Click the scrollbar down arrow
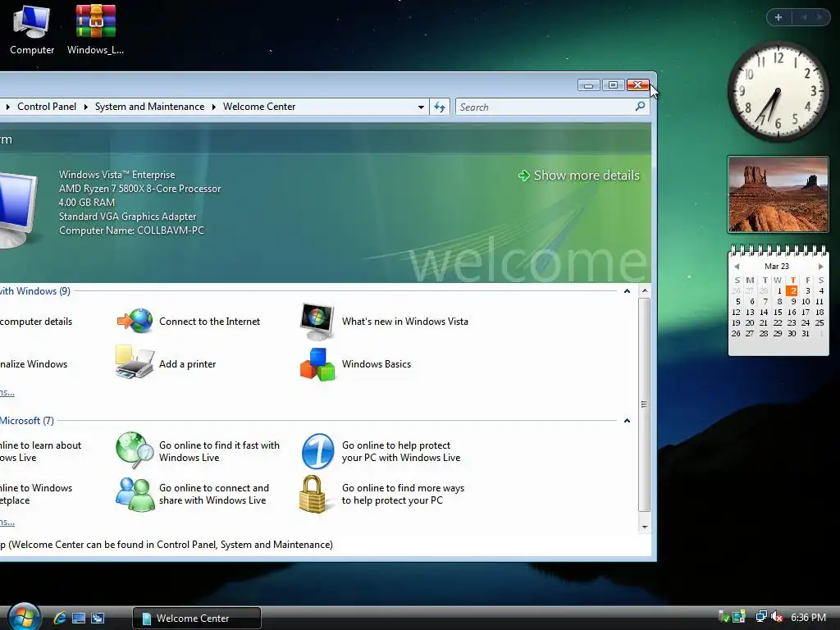 pyautogui.click(x=645, y=527)
